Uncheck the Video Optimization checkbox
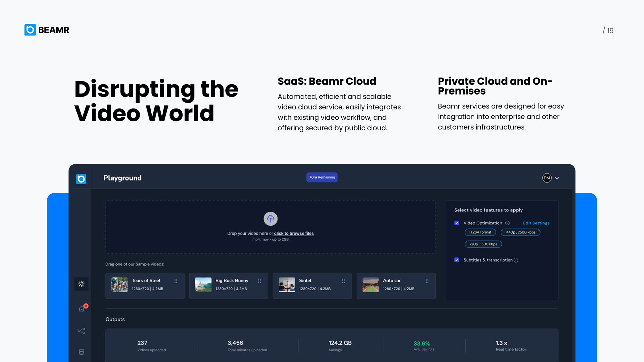The width and height of the screenshot is (644, 362). pyautogui.click(x=457, y=223)
